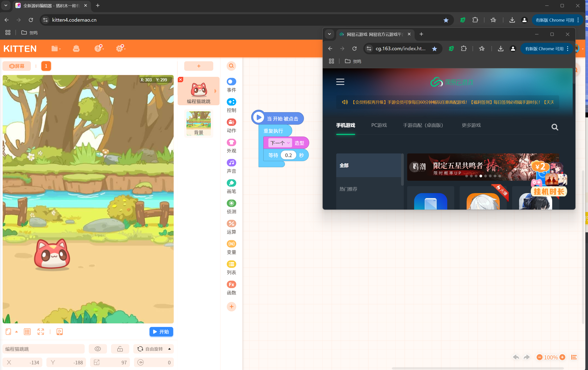Open the 运算 (Operators) block category
588x370 pixels.
(231, 227)
